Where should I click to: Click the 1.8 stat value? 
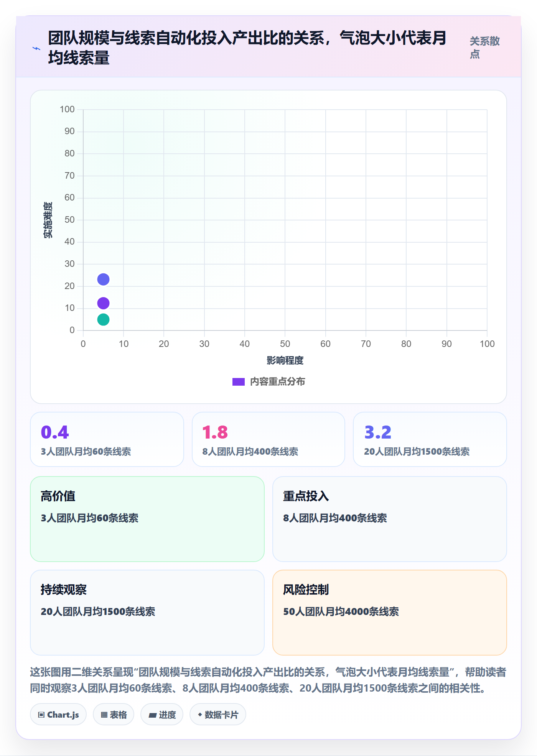215,432
